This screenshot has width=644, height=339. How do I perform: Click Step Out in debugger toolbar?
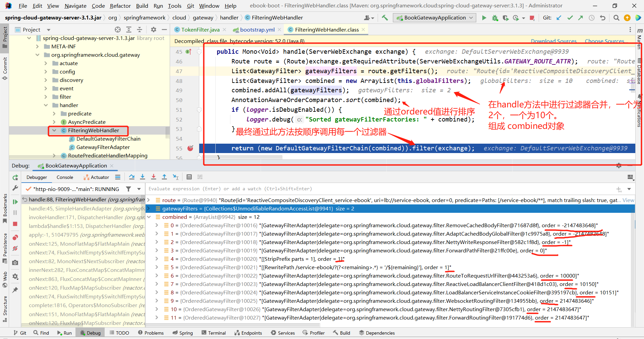164,177
